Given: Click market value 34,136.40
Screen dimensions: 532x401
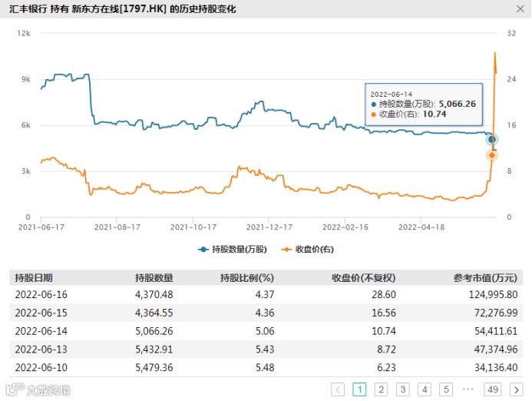Looking at the screenshot, I should pyautogui.click(x=496, y=367).
